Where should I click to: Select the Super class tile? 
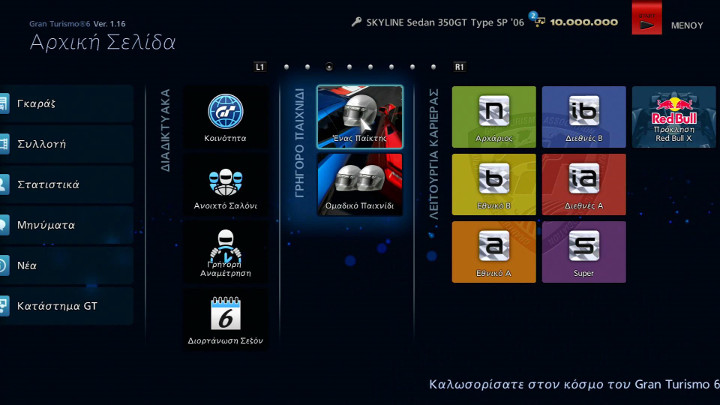(x=583, y=252)
